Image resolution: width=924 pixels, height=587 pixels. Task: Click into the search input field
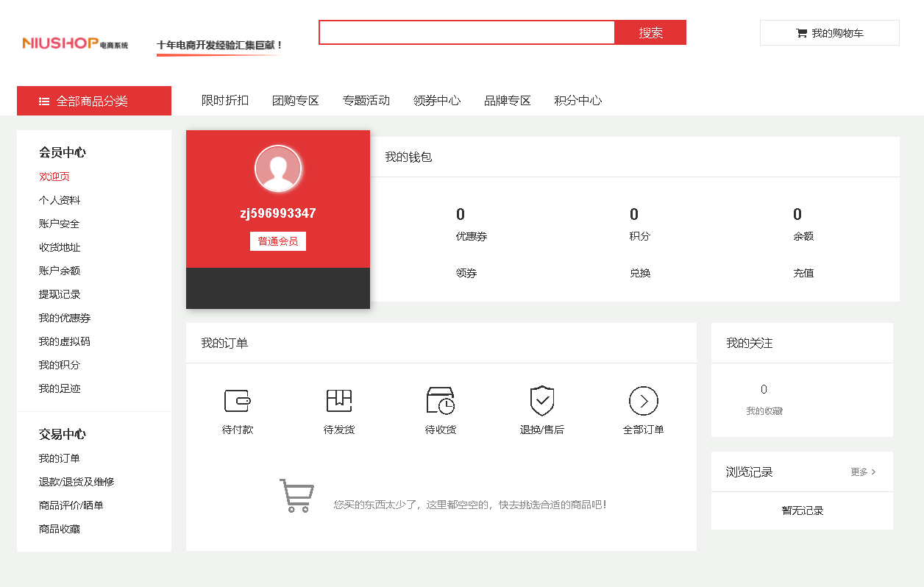[x=466, y=32]
